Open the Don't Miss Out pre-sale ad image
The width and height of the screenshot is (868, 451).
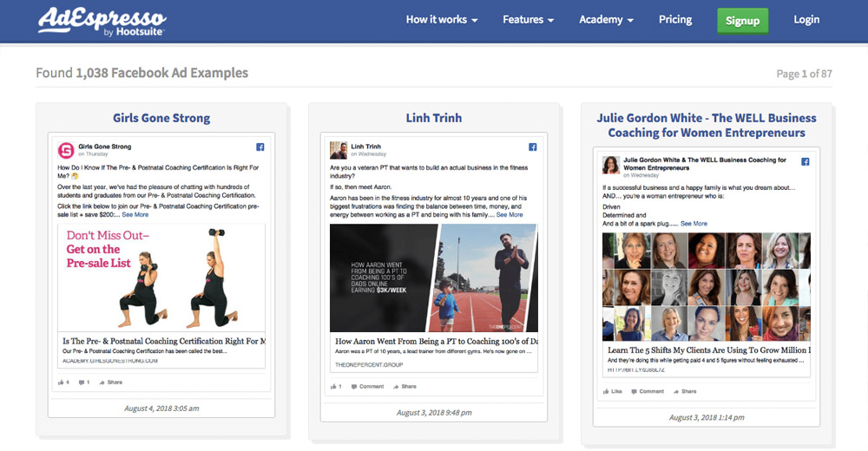(161, 278)
